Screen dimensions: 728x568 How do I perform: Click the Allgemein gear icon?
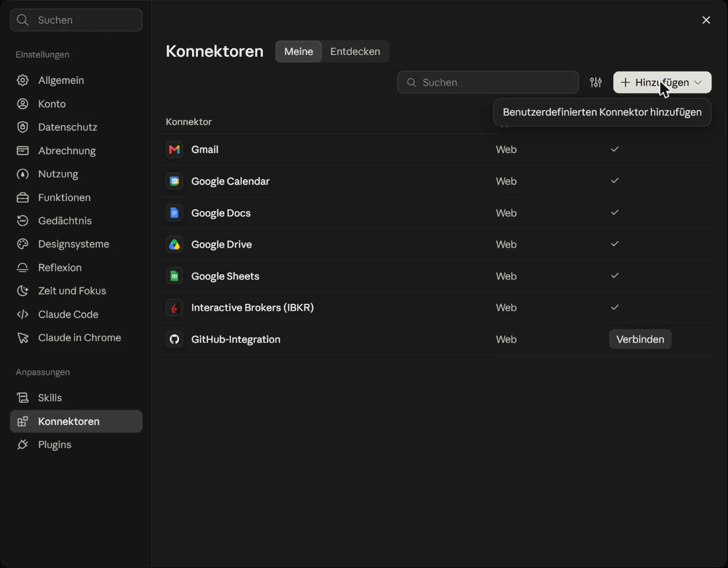pos(22,81)
